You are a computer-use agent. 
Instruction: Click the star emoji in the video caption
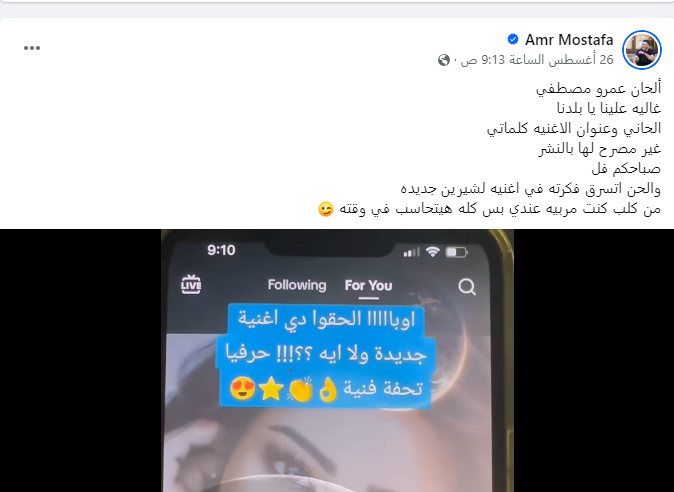point(271,388)
